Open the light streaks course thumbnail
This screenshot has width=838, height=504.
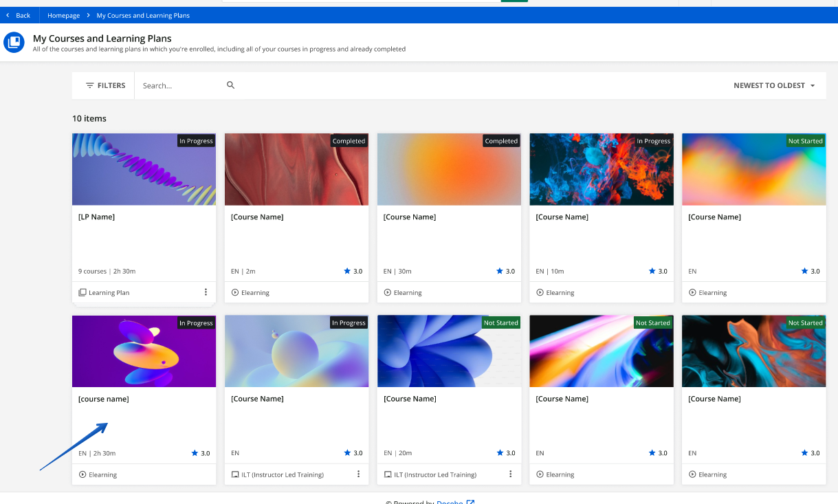coord(602,351)
